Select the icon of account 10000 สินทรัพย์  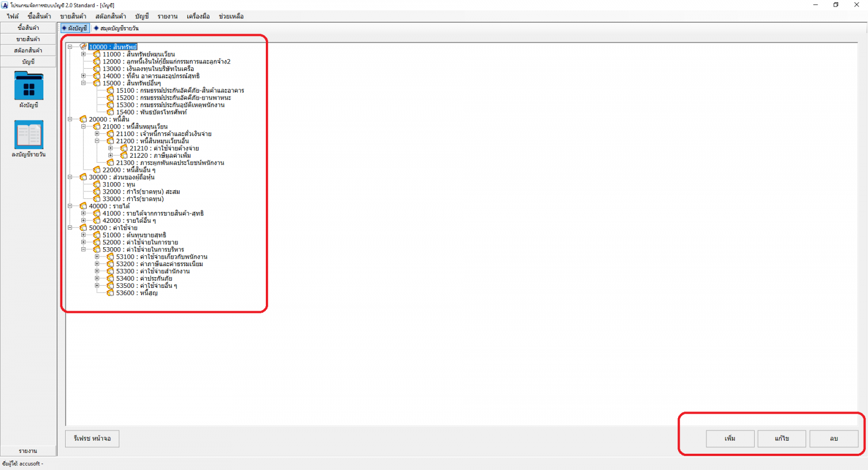point(83,47)
